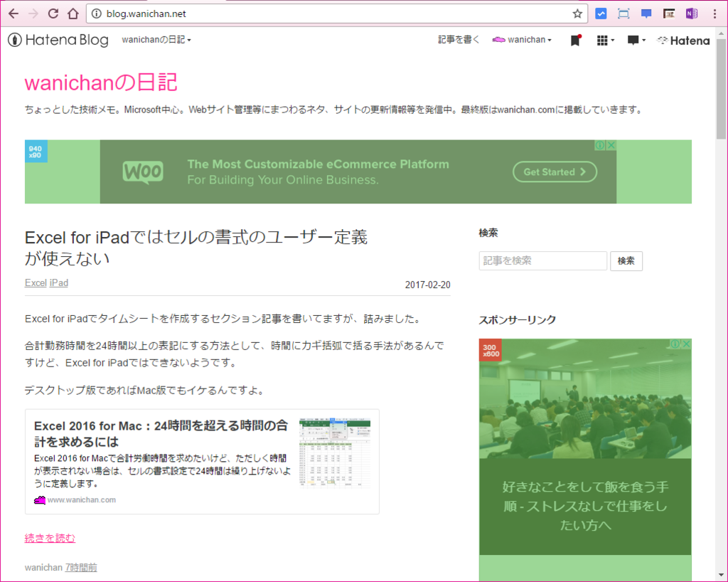The height and width of the screenshot is (582, 728).
Task: Click the pink favicon in embedded card
Action: coord(40,499)
